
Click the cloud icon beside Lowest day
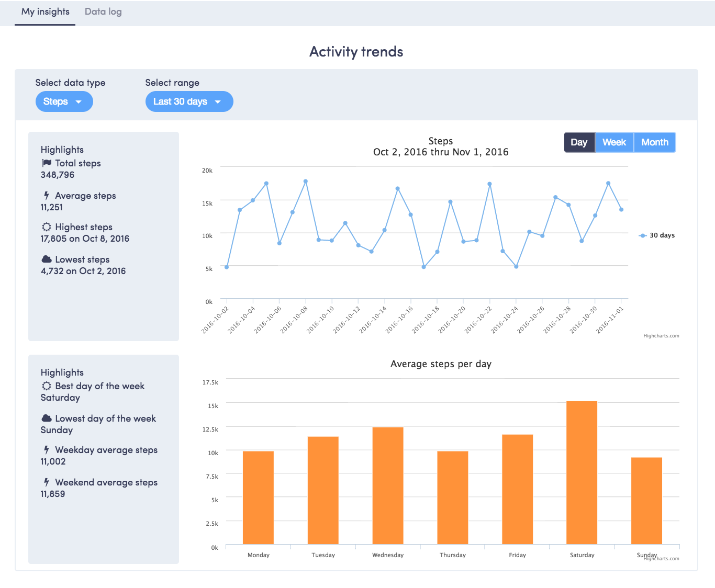[x=47, y=419]
